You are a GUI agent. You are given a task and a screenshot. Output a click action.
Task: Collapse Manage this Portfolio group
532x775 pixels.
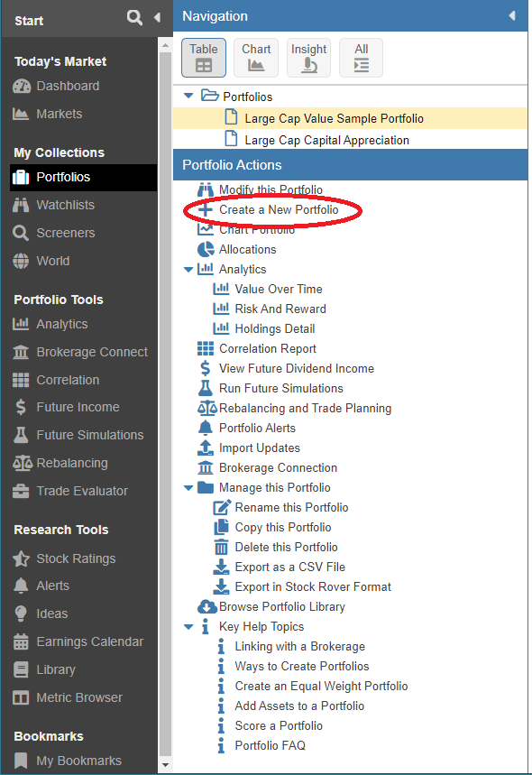(x=188, y=488)
